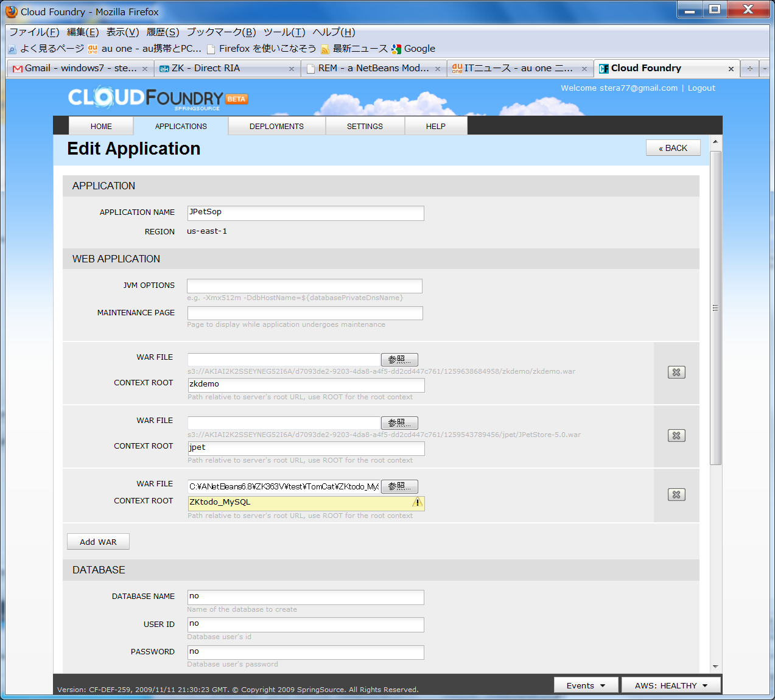This screenshot has width=775, height=700.
Task: Open the 最新ニュース feed bookmark
Action: point(354,49)
